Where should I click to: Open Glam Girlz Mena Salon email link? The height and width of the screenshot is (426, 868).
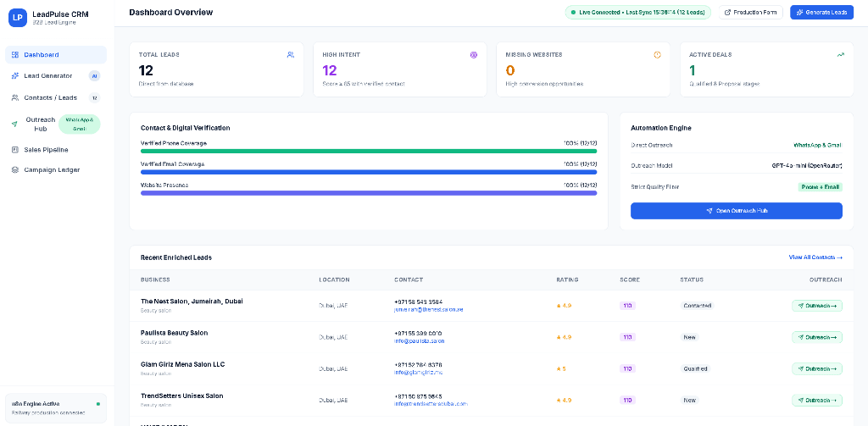coord(418,373)
